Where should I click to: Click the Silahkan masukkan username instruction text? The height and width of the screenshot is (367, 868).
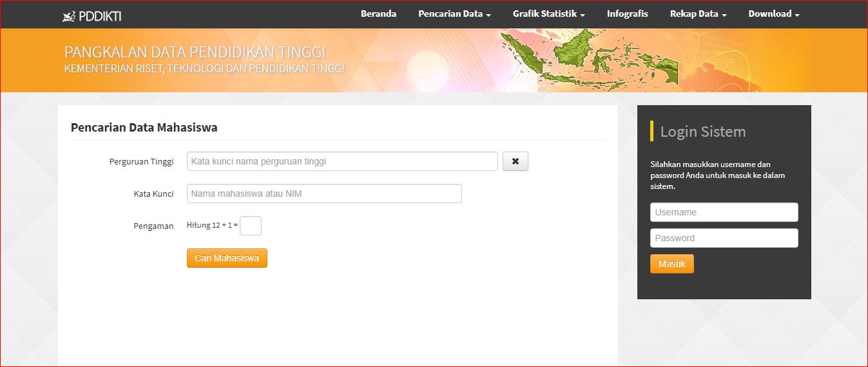click(717, 175)
